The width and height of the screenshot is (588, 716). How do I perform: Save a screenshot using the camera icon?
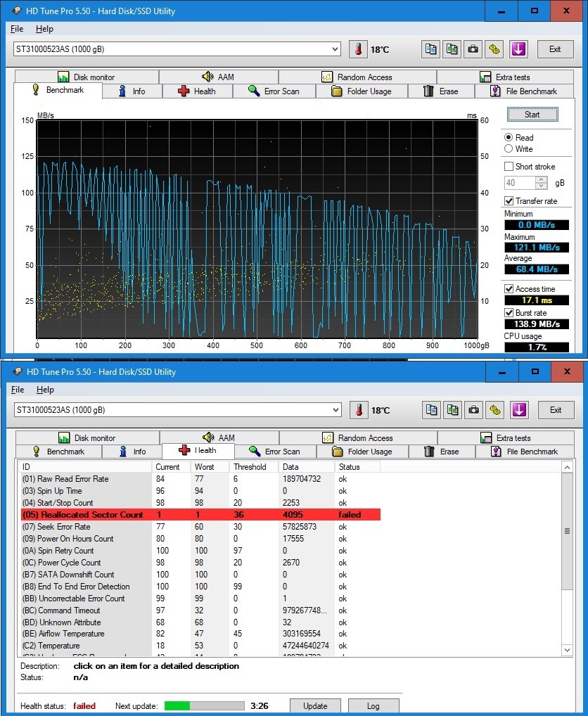[x=473, y=49]
